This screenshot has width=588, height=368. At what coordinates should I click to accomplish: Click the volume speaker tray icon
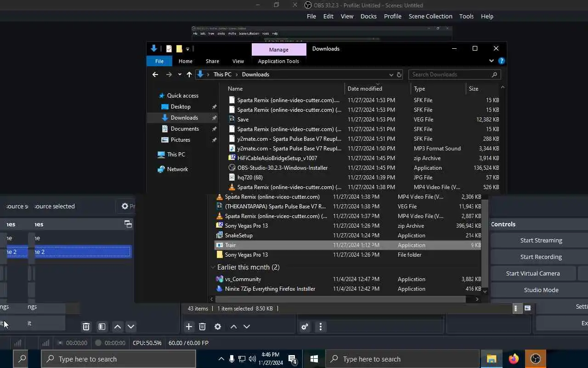252,359
